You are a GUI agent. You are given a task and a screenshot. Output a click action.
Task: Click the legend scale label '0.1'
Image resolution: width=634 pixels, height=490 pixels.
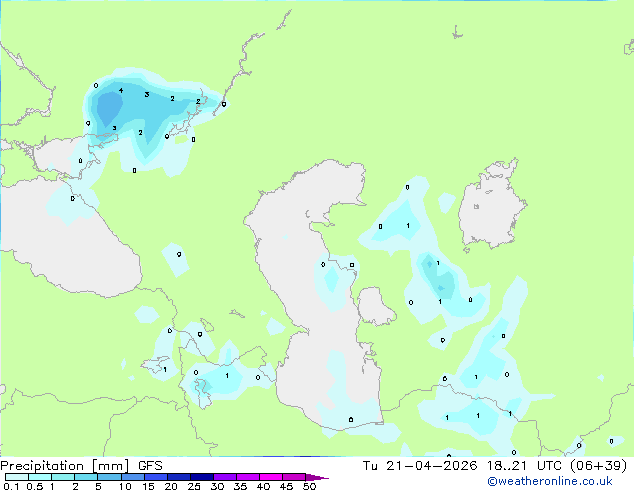pyautogui.click(x=11, y=486)
